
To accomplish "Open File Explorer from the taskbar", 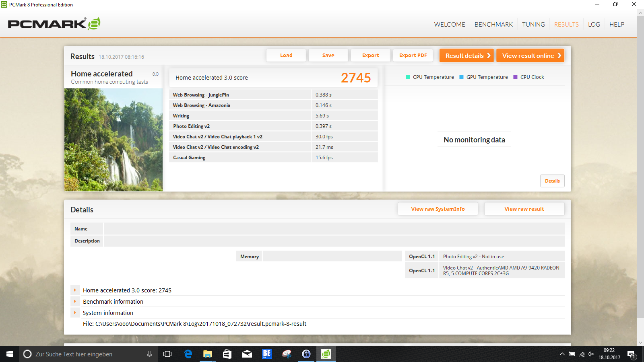I will (207, 354).
